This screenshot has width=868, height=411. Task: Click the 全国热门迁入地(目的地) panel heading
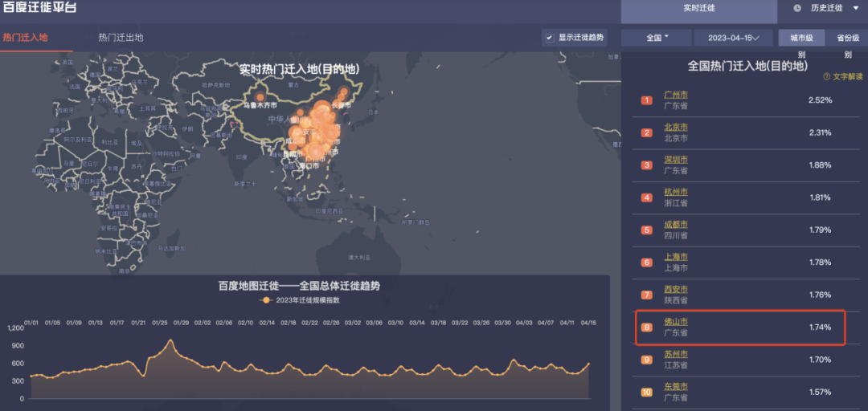(747, 65)
